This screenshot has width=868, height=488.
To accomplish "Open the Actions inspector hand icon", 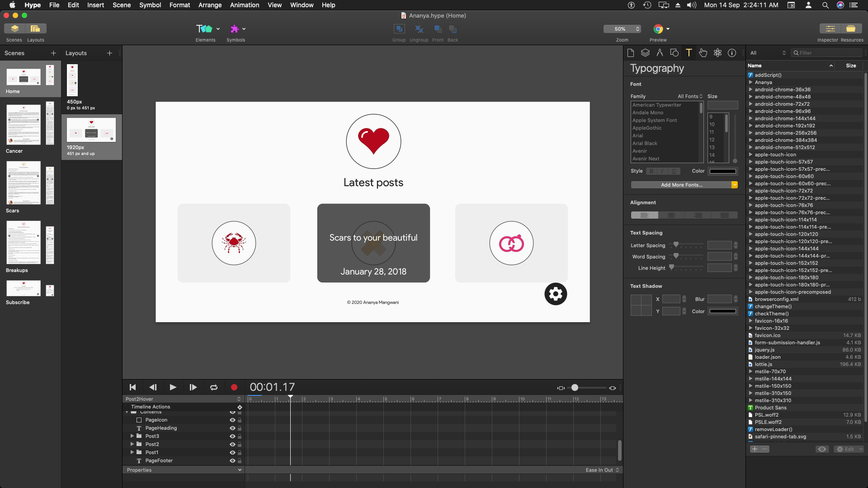I will click(x=703, y=53).
